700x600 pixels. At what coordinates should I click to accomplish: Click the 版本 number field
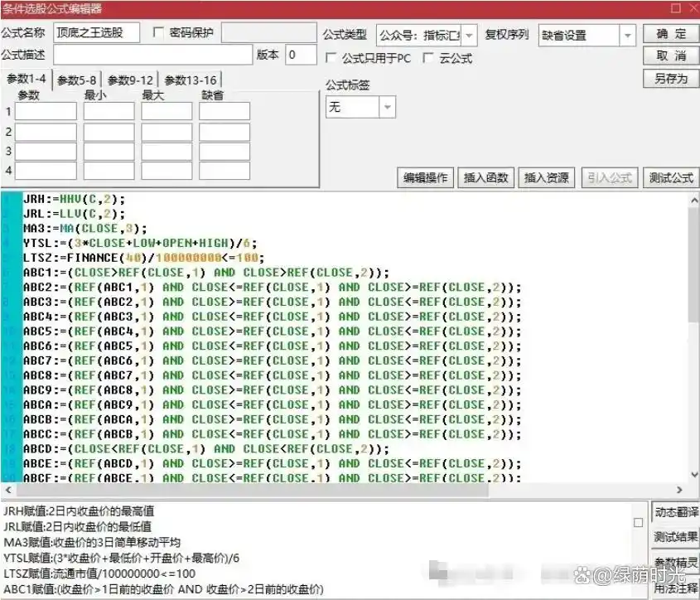301,55
